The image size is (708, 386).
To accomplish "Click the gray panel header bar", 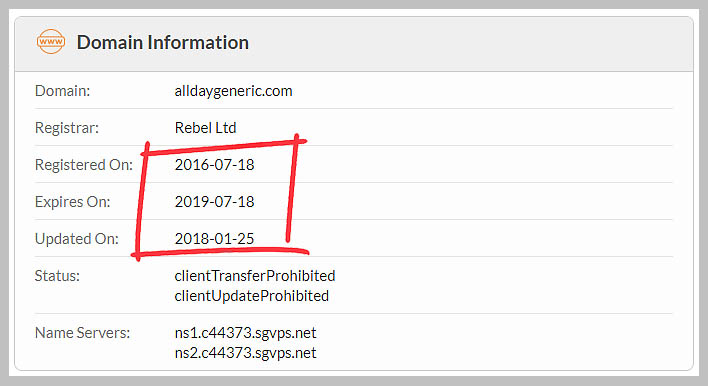I will (x=354, y=44).
